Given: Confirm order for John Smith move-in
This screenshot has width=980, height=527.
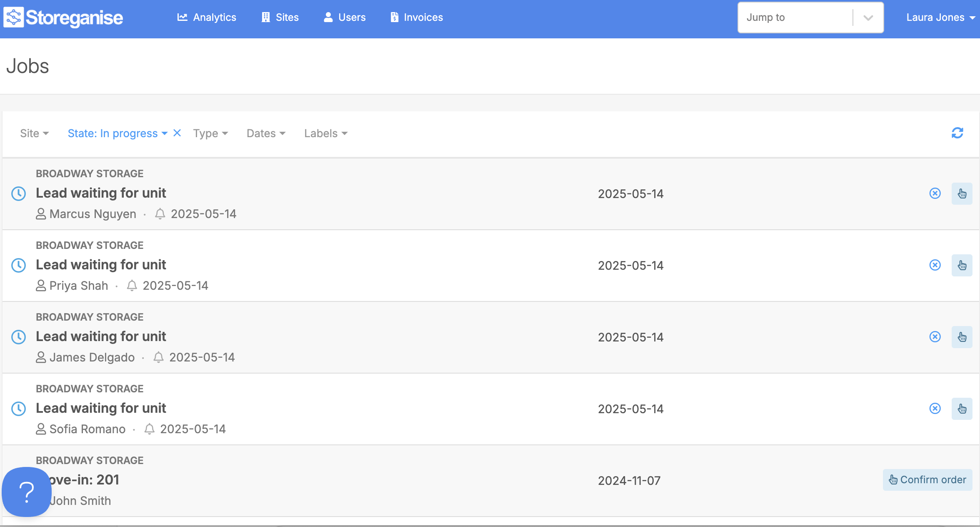Looking at the screenshot, I should point(927,480).
